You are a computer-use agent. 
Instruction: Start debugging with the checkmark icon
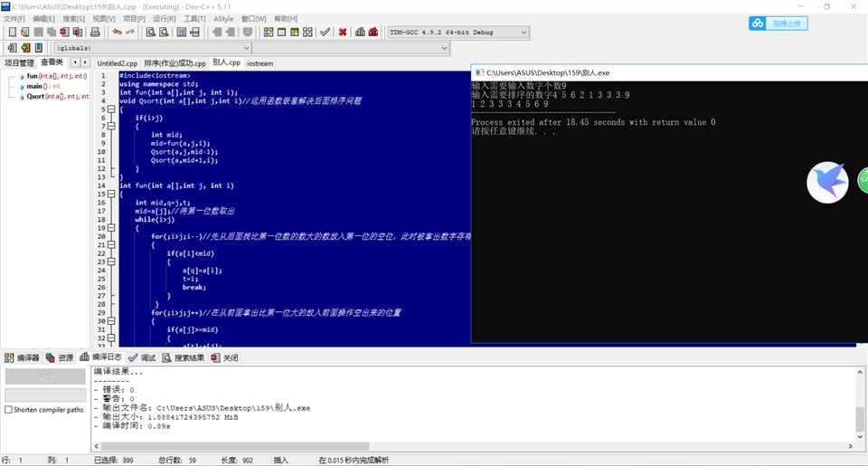click(325, 33)
